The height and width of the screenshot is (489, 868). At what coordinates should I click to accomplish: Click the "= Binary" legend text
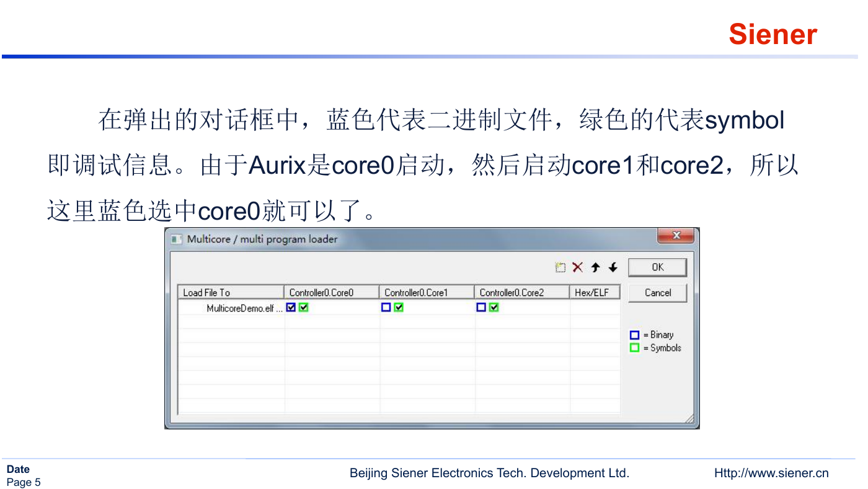(x=658, y=335)
